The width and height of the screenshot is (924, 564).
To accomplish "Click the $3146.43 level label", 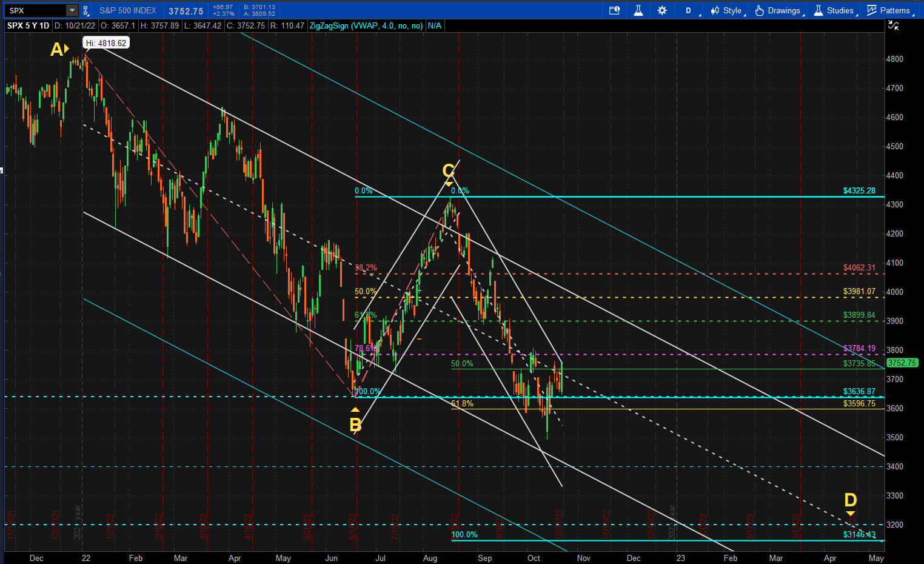I will click(859, 534).
